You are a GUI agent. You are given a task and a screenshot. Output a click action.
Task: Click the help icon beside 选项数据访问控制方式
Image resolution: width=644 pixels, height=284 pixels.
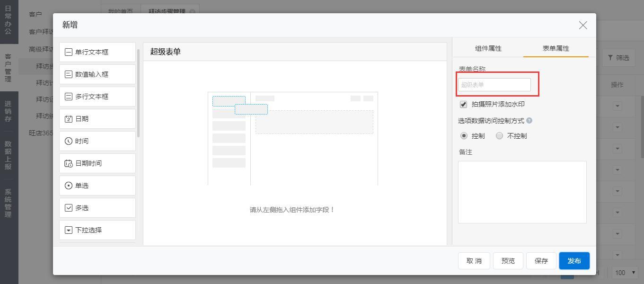click(x=529, y=121)
